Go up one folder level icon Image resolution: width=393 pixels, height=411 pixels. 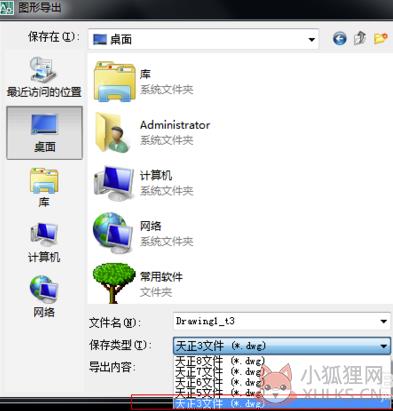click(360, 38)
